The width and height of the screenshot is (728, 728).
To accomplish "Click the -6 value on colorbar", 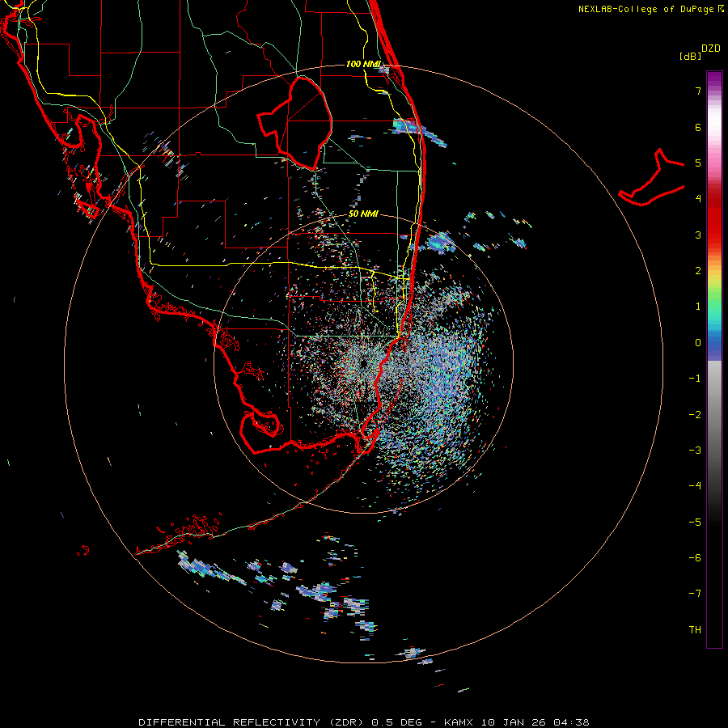I will 695,558.
